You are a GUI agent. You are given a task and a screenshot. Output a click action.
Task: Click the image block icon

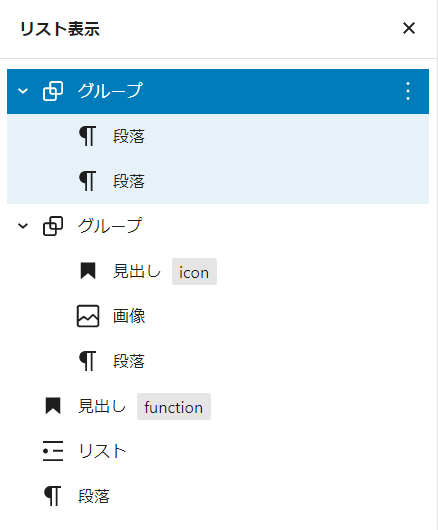[88, 316]
